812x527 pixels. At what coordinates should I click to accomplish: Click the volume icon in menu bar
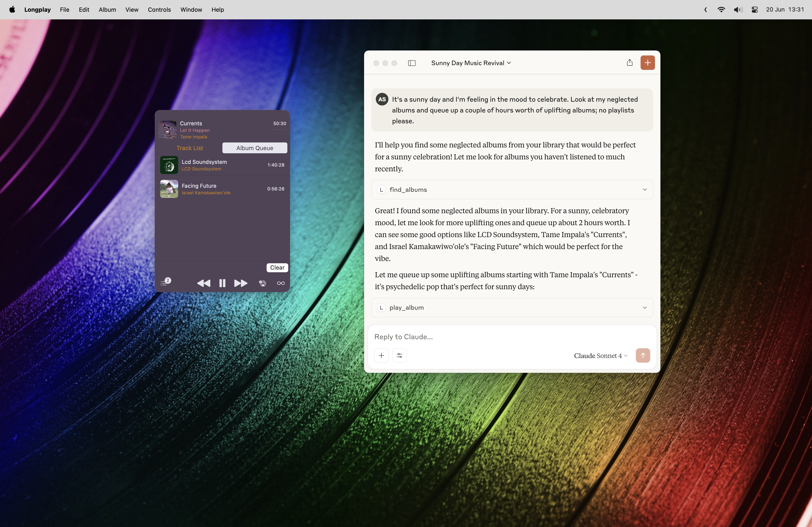point(738,9)
